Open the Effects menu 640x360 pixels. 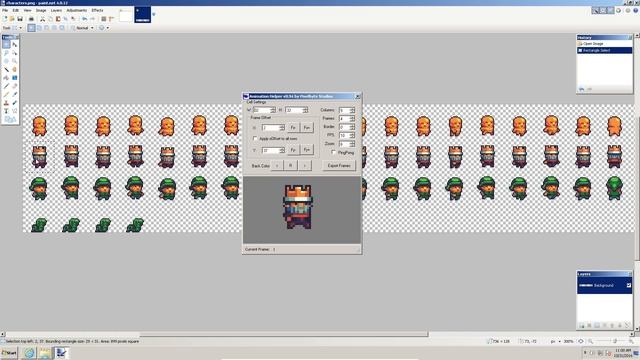[97, 10]
